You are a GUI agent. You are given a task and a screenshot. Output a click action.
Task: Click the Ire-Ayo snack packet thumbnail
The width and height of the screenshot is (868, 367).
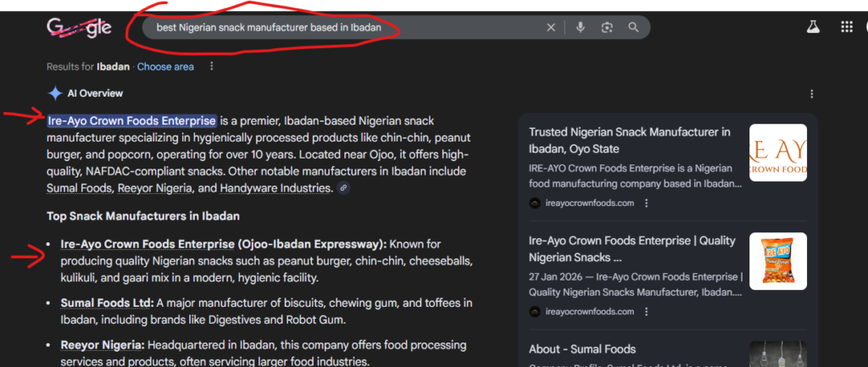[x=777, y=261]
